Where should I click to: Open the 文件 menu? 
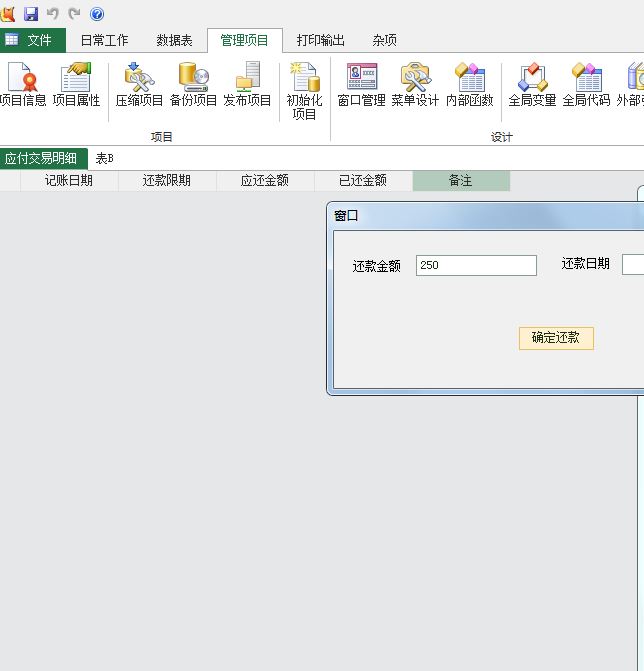(x=32, y=40)
